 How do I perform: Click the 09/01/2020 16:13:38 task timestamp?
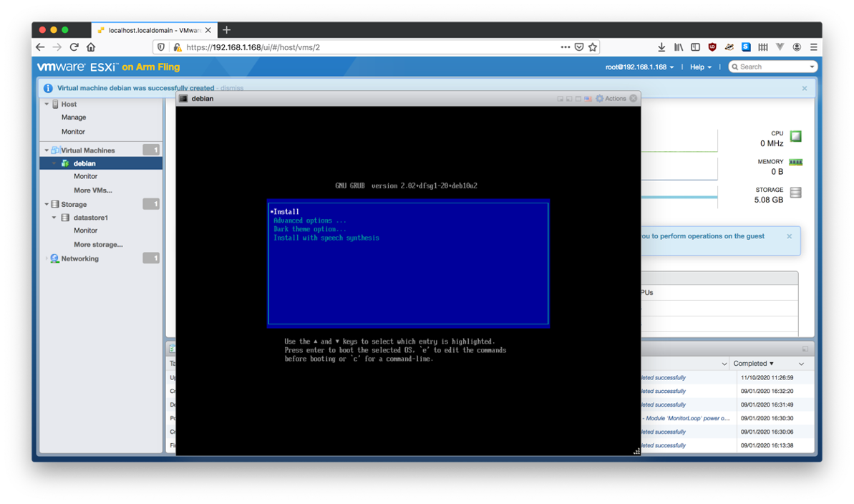tap(767, 446)
